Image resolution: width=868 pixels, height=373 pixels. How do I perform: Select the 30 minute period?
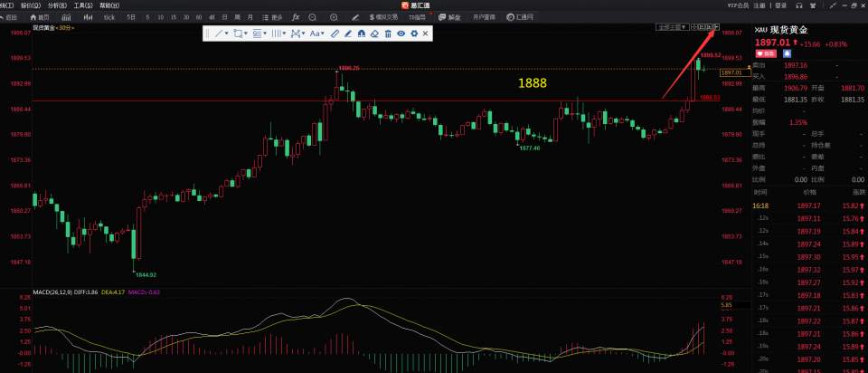tap(186, 17)
